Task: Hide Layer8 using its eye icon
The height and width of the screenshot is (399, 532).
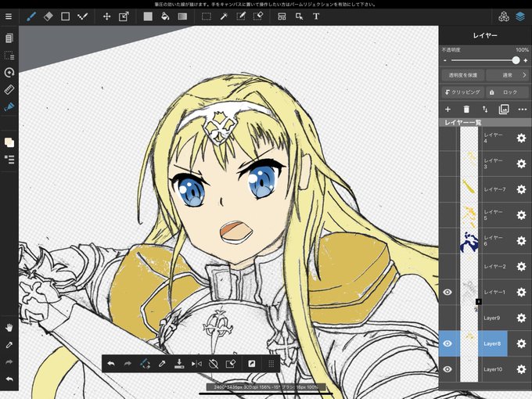Action: point(448,343)
